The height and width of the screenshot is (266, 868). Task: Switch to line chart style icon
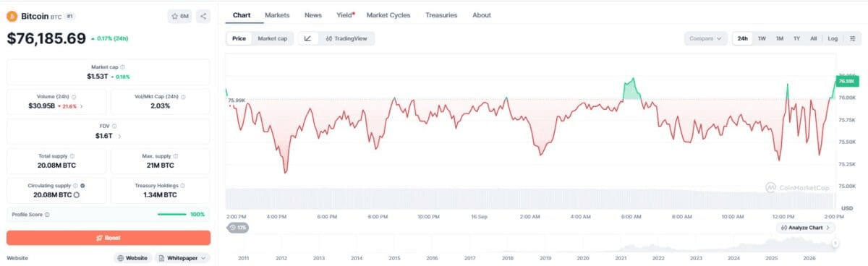pyautogui.click(x=307, y=38)
